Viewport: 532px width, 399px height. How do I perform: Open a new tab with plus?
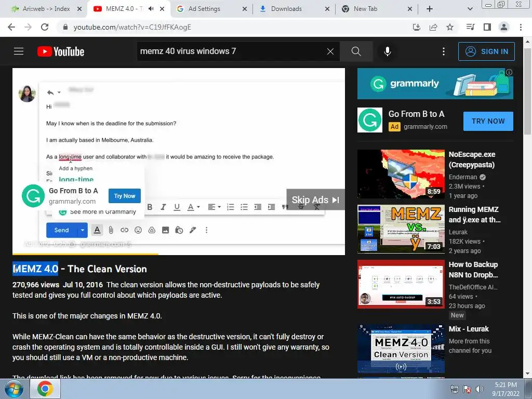(430, 9)
